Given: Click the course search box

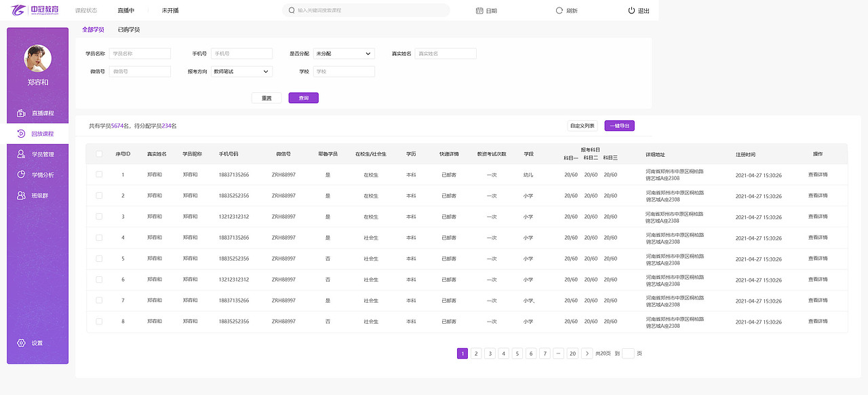Looking at the screenshot, I should (366, 11).
